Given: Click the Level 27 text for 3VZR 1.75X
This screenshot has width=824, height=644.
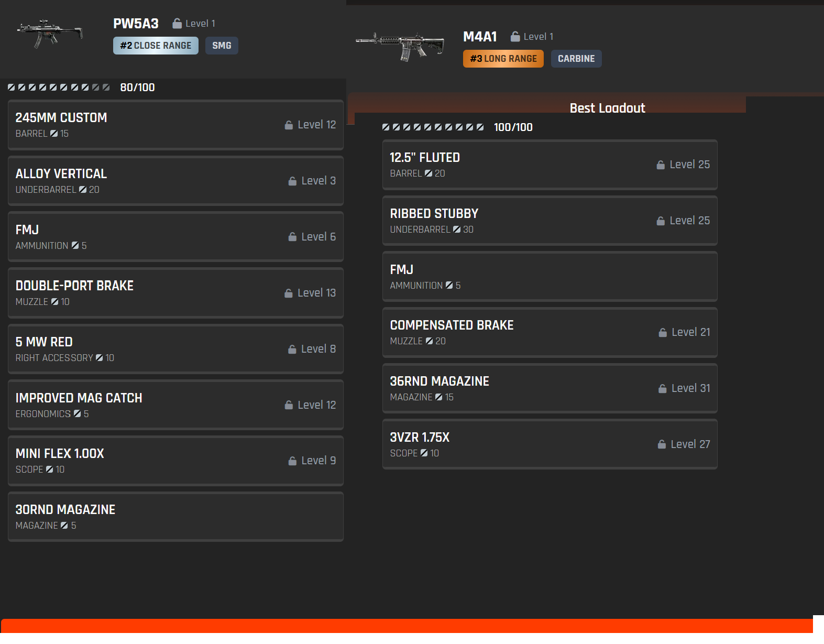Looking at the screenshot, I should tap(690, 444).
